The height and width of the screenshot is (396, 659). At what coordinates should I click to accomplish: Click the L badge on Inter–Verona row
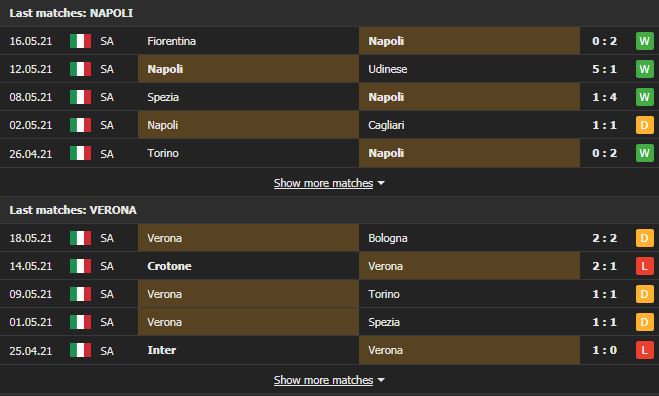[x=644, y=350]
